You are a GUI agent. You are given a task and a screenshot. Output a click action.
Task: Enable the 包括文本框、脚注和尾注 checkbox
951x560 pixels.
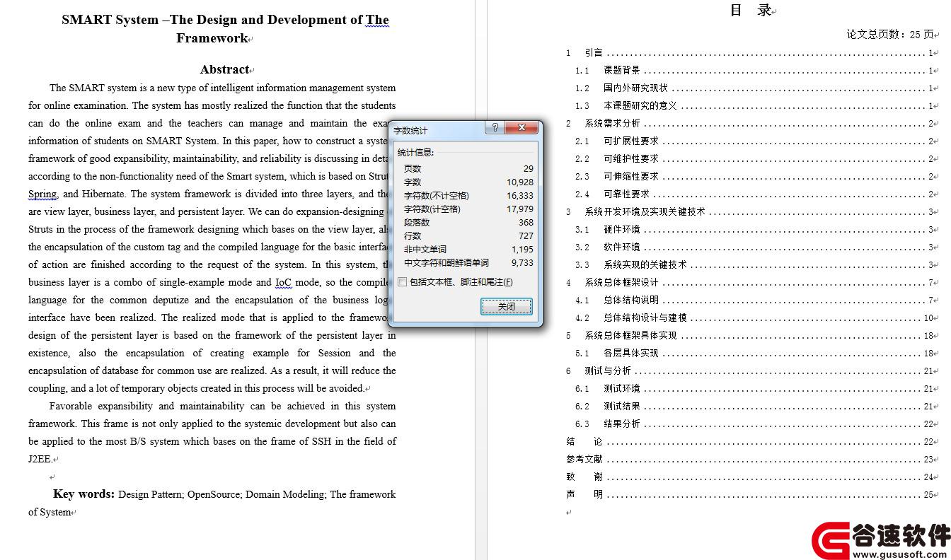tap(403, 282)
